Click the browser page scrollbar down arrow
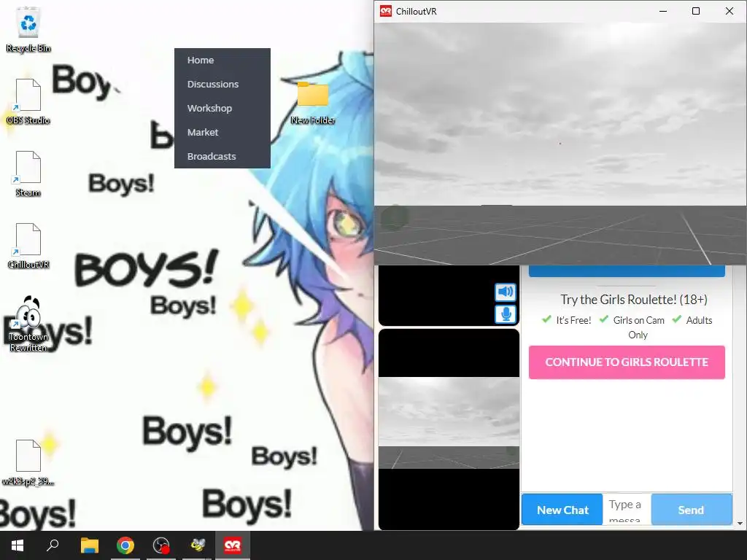Viewport: 747px width, 560px height. click(x=740, y=524)
